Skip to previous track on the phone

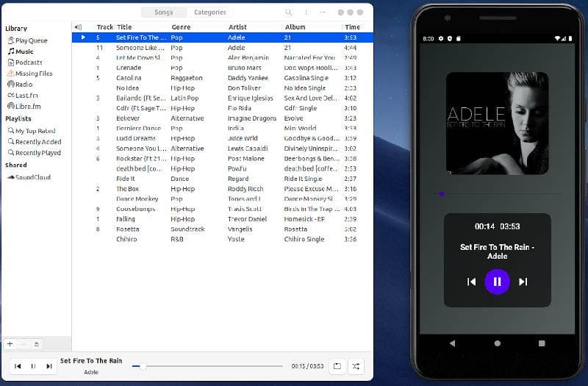pos(471,282)
